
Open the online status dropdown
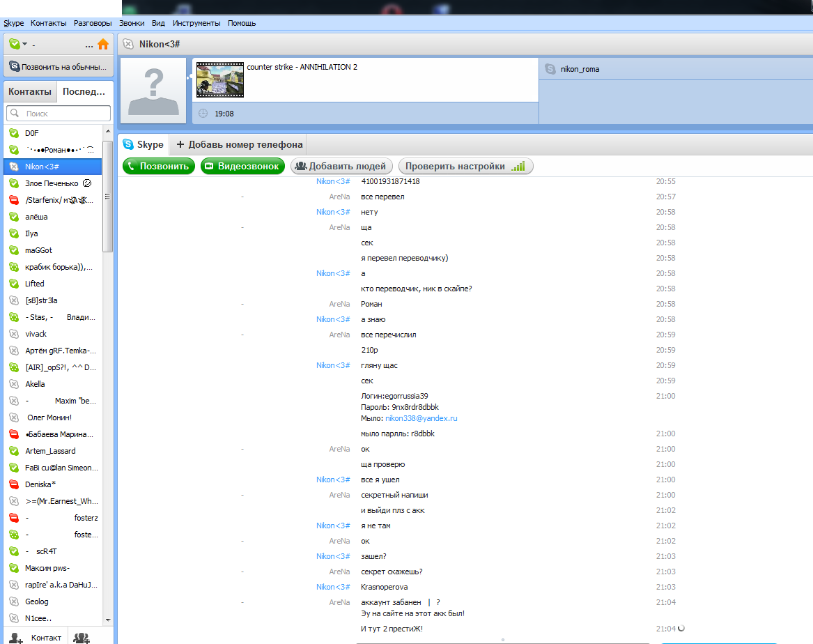tap(18, 45)
